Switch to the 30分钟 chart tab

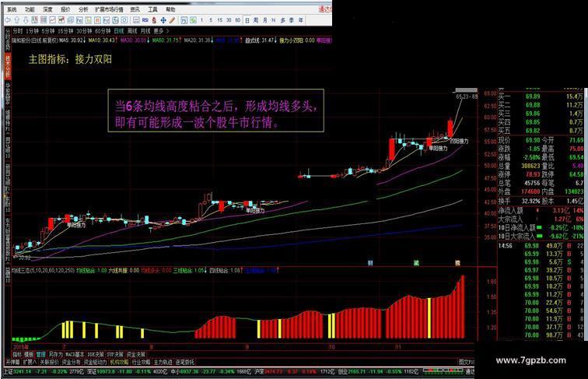pos(84,31)
